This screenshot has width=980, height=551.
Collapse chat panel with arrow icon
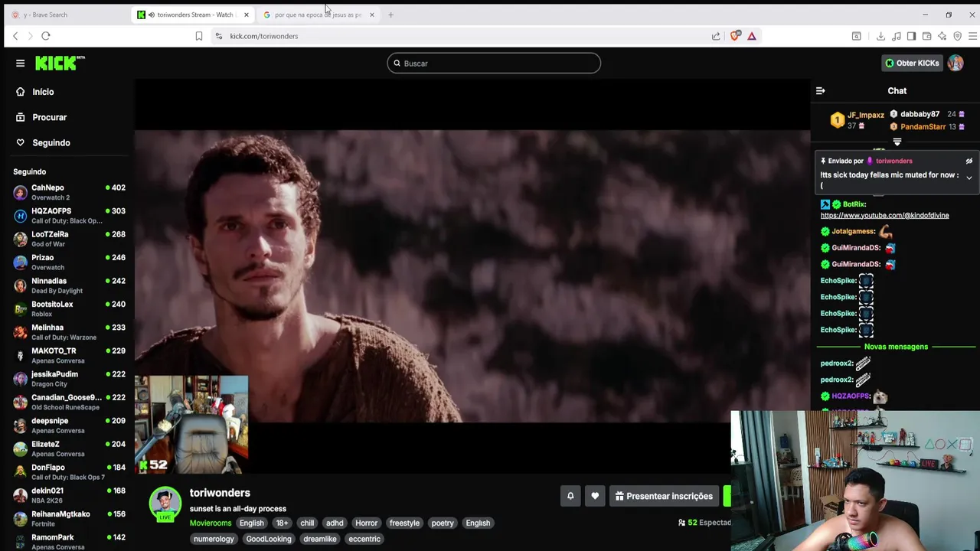click(x=820, y=91)
